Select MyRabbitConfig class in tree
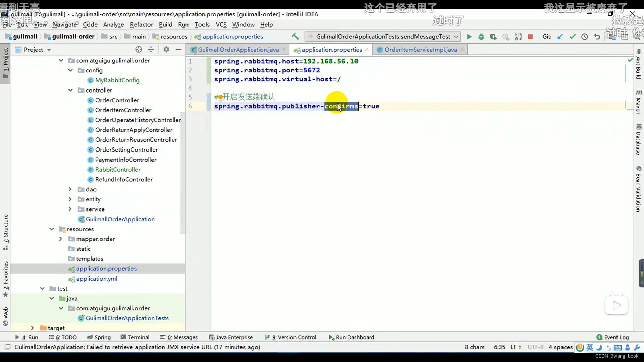 point(117,80)
